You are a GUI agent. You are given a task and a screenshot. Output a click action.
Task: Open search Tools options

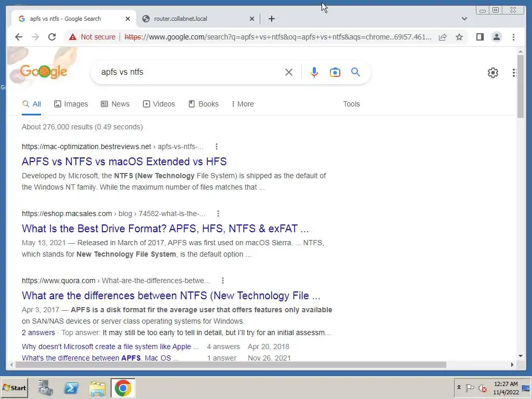pyautogui.click(x=351, y=104)
